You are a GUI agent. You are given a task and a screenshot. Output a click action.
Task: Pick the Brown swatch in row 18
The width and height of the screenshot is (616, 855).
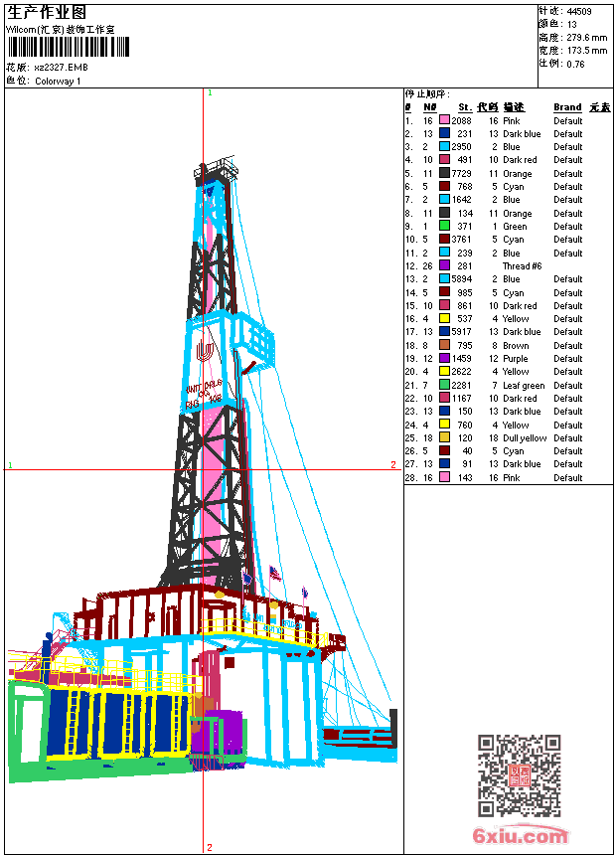coord(444,346)
